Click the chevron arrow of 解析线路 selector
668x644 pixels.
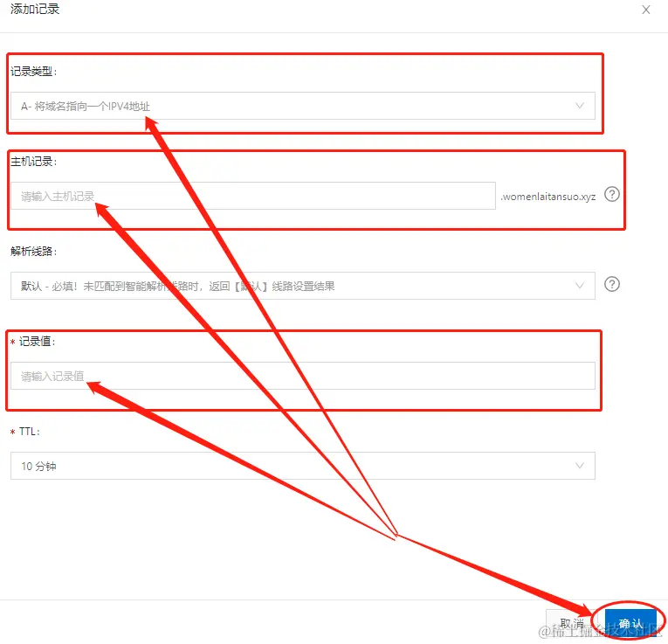[580, 286]
